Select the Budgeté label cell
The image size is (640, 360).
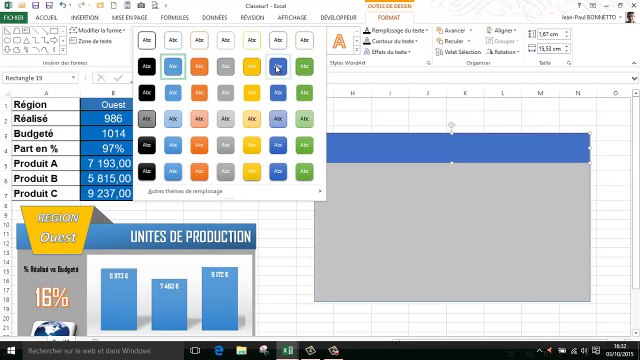pyautogui.click(x=46, y=134)
